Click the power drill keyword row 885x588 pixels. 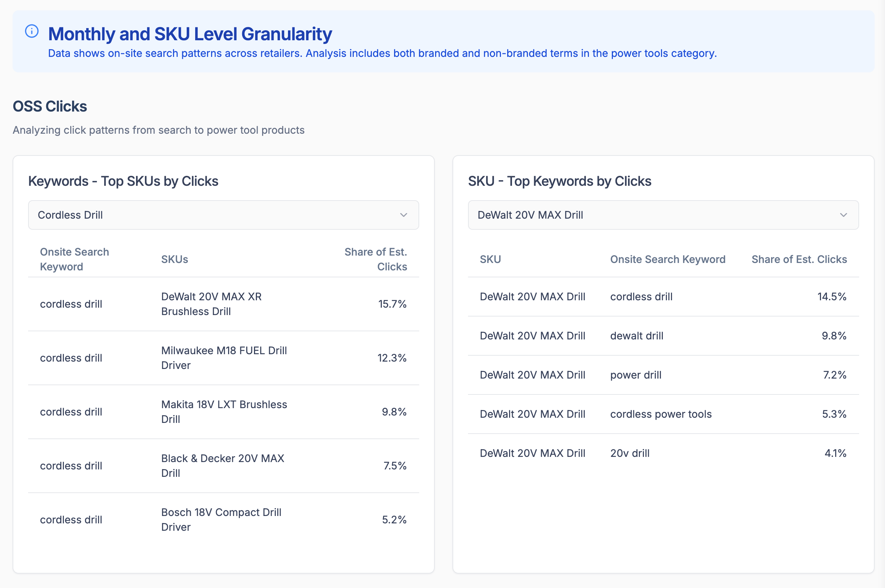[635, 375]
